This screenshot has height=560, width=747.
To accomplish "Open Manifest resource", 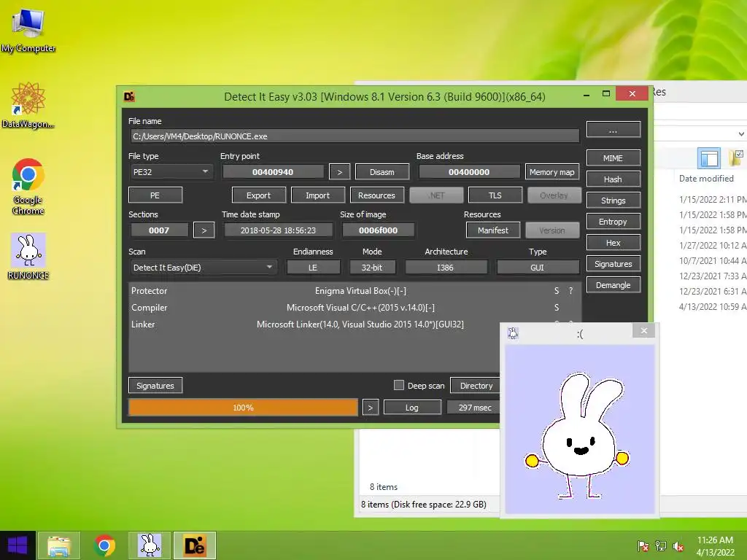I will [x=493, y=230].
